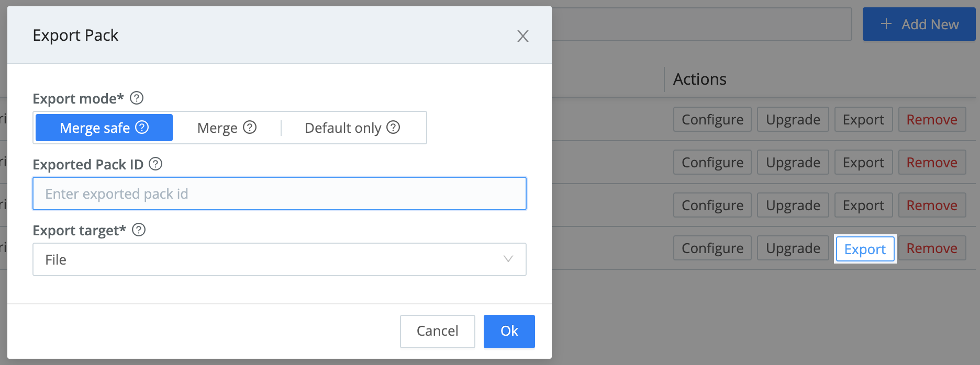Click Upgrade in the second actions row
The height and width of the screenshot is (365, 980).
[x=793, y=163]
